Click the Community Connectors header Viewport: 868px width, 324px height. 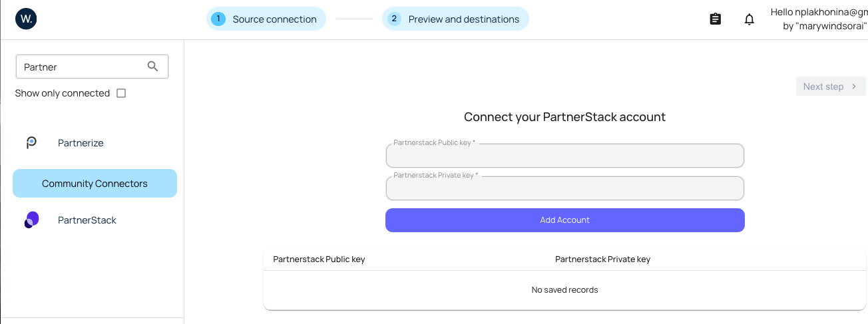[95, 183]
